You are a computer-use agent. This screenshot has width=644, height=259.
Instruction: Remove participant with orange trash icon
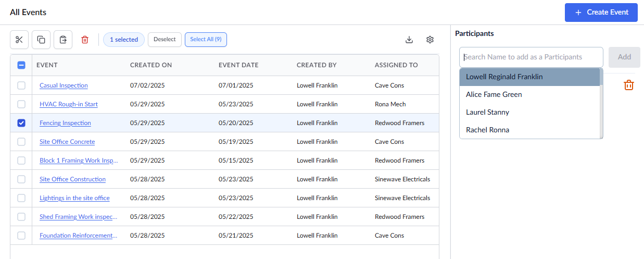tap(629, 85)
